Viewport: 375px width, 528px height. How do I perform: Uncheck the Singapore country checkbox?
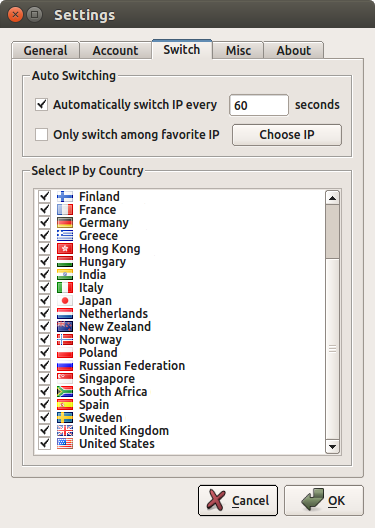[x=45, y=378]
